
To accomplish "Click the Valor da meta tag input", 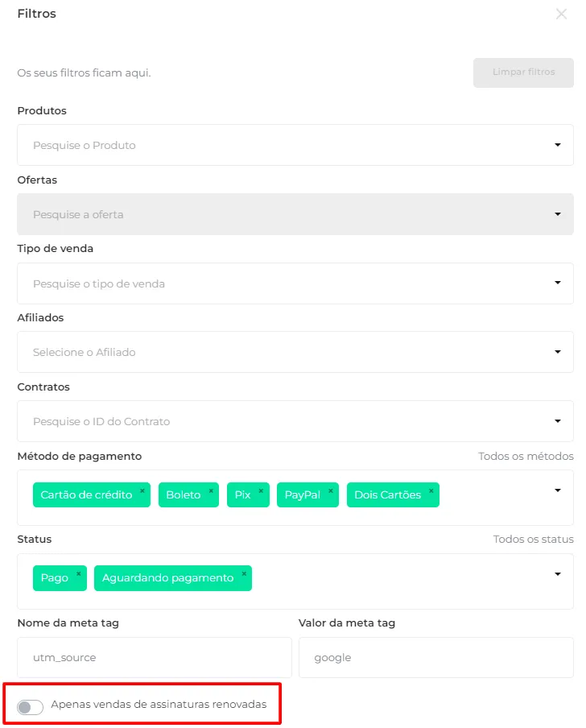I will click(436, 657).
